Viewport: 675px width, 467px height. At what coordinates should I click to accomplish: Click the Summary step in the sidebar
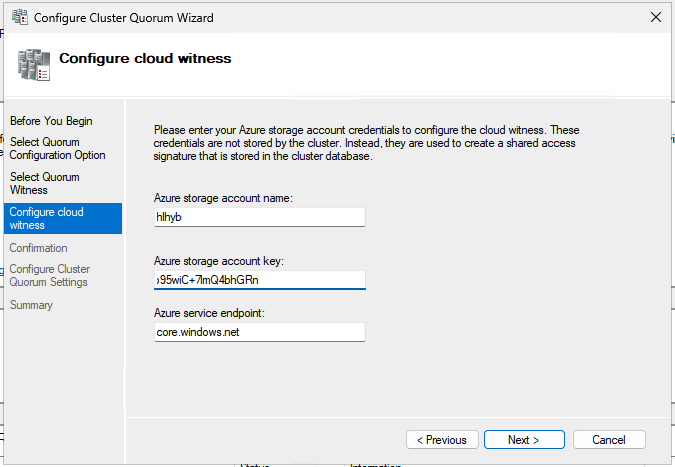tap(31, 305)
